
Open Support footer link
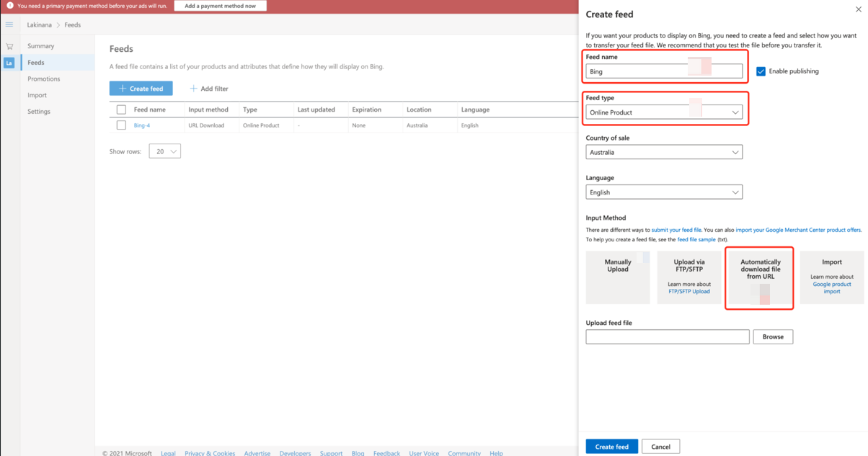pyautogui.click(x=331, y=453)
